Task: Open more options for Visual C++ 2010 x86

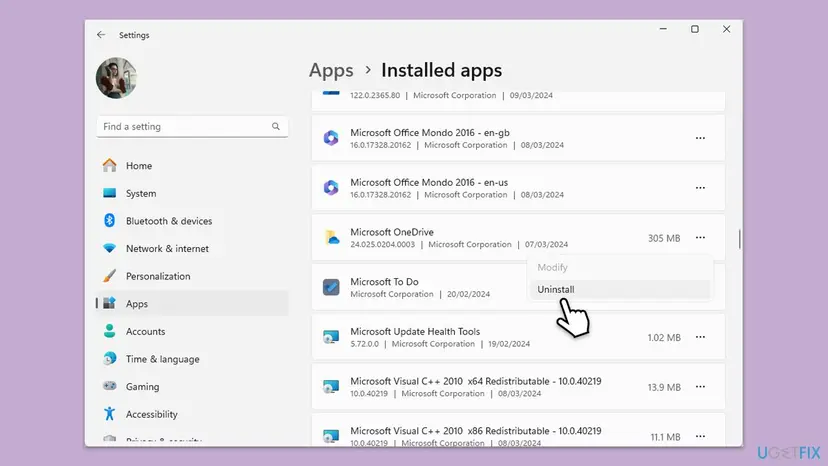Action: pyautogui.click(x=700, y=436)
